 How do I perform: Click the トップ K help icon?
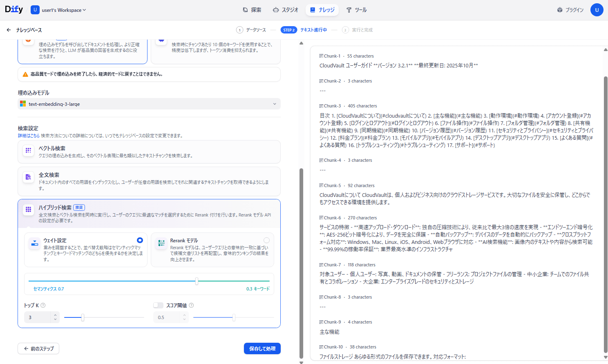coord(43,305)
